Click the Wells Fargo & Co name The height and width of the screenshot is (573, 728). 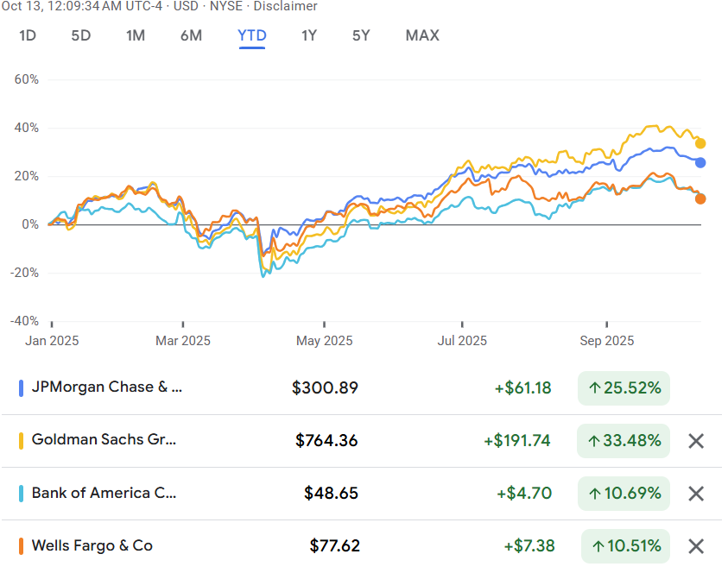pos(92,545)
